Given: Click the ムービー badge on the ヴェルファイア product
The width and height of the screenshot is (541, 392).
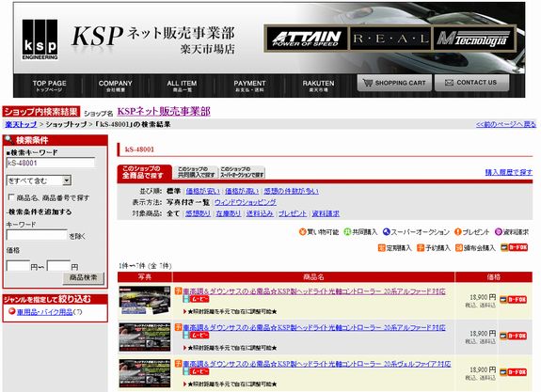Looking at the screenshot, I should pos(196,371).
